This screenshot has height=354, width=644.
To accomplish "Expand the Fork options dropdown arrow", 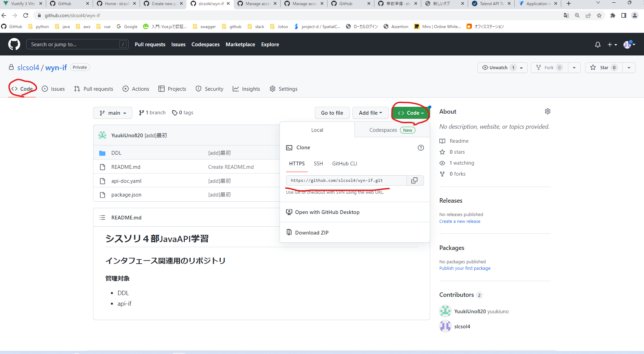I will [x=574, y=68].
